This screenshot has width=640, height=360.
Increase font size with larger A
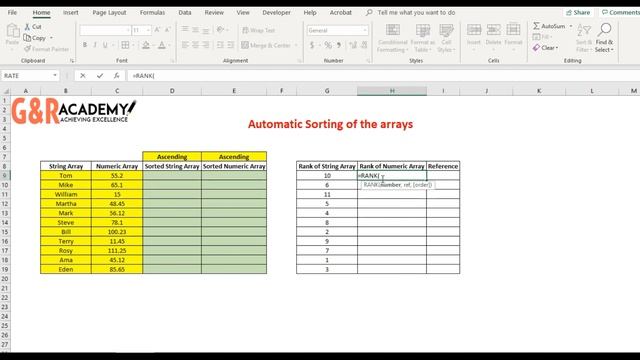pos(158,30)
